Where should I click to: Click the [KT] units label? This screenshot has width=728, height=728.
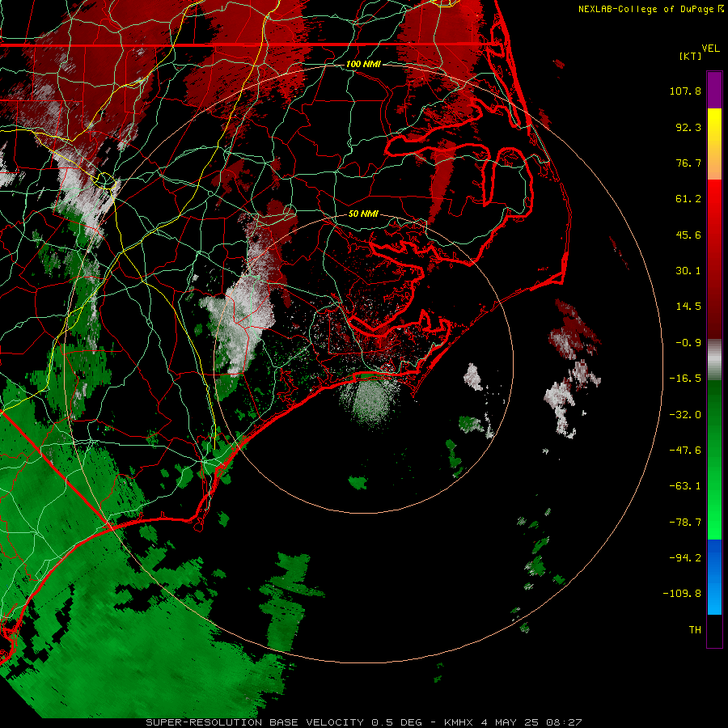(690, 56)
